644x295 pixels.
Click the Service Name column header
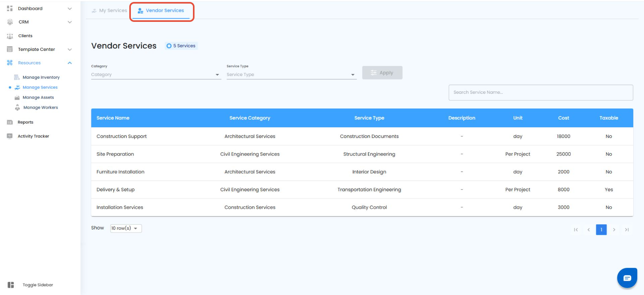click(113, 118)
